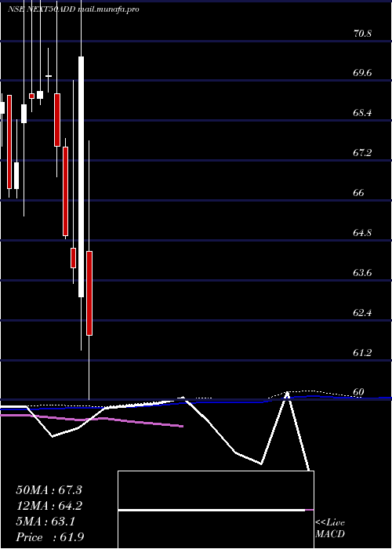Click the 70.8 price axis label
The width and height of the screenshot is (392, 549).
pos(362,34)
